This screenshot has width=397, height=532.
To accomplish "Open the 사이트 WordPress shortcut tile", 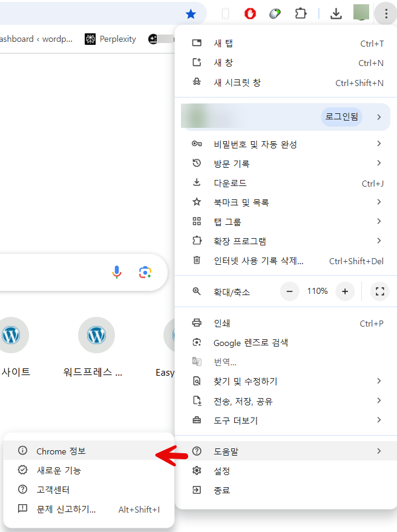I will click(15, 347).
